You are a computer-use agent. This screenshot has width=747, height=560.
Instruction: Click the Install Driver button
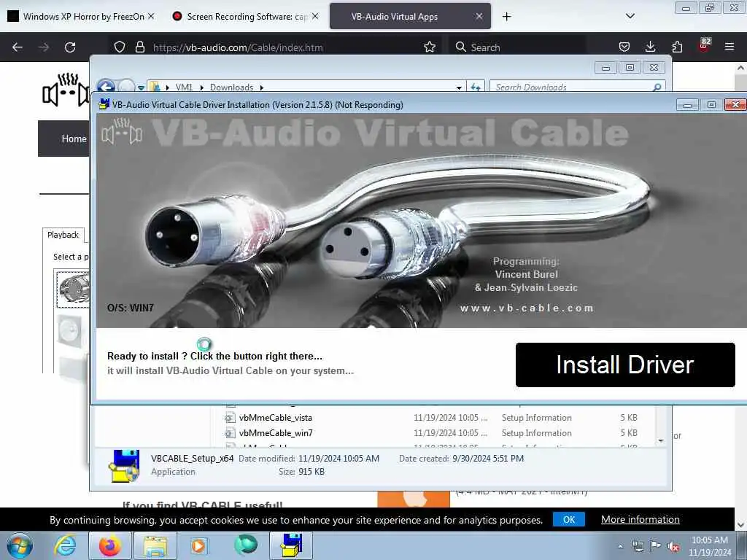tap(625, 365)
